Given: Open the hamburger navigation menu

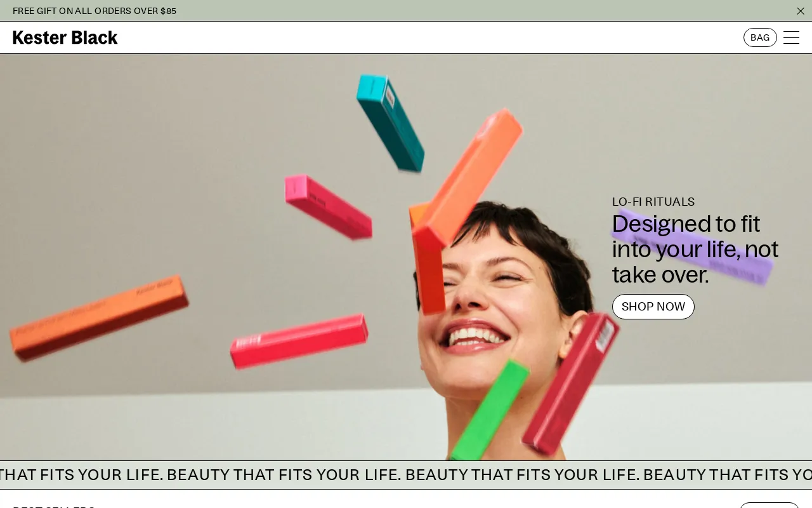Looking at the screenshot, I should click(x=791, y=37).
